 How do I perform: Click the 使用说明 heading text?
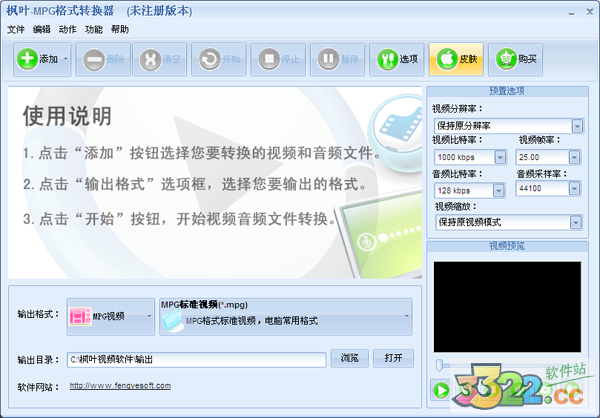[x=67, y=116]
